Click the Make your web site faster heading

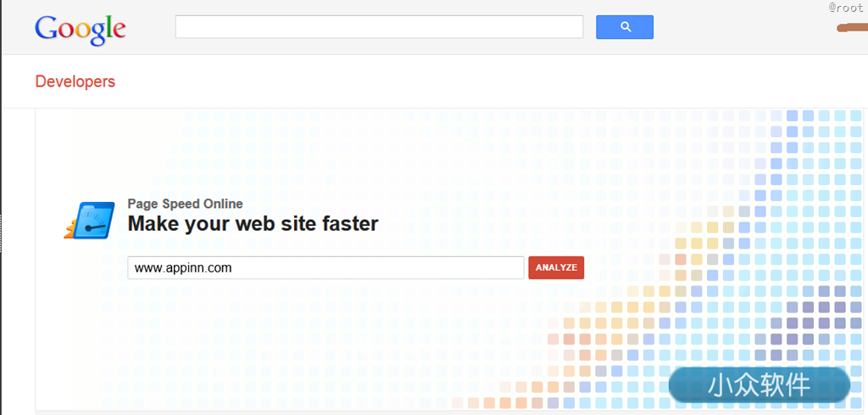pyautogui.click(x=253, y=224)
